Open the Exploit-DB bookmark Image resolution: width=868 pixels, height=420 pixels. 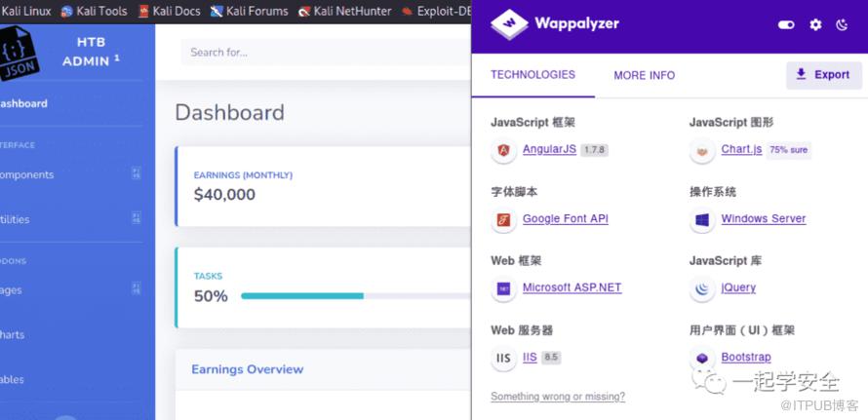(x=437, y=11)
